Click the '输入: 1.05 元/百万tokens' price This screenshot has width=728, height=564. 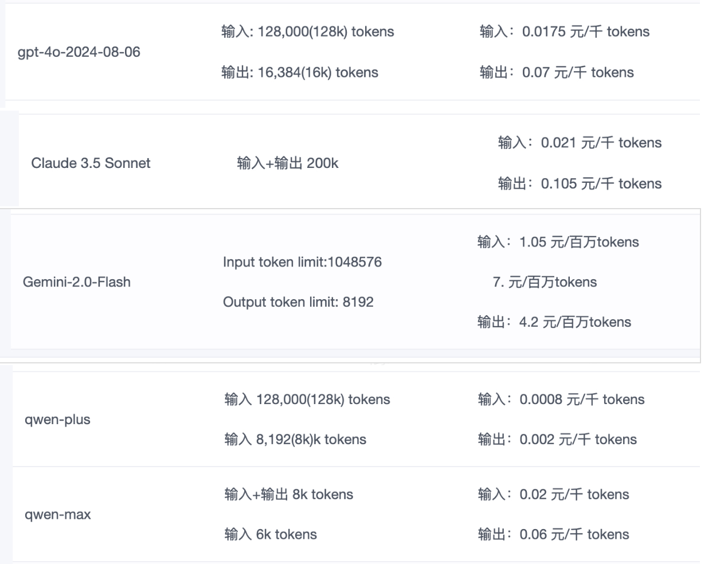click(558, 242)
